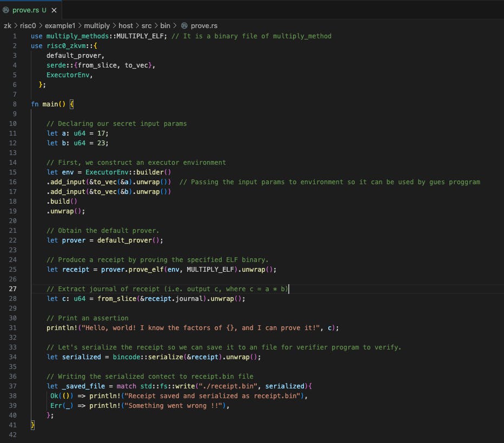Viewport: 504px width, 443px height.
Task: Open the host breadcrumb folder
Action: click(x=125, y=26)
